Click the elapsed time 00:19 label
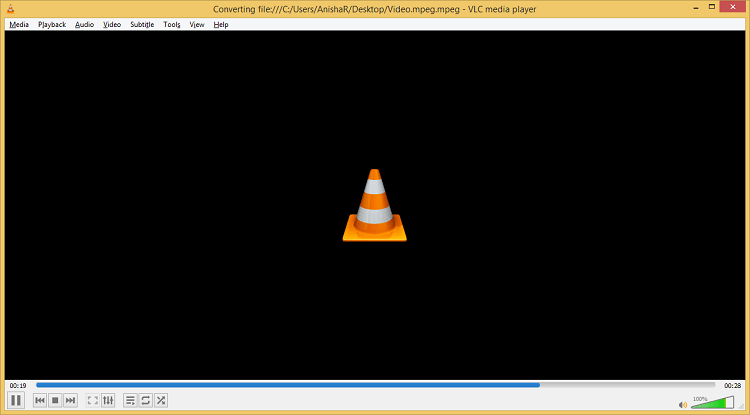Viewport: 750px width, 415px height. pyautogui.click(x=18, y=385)
